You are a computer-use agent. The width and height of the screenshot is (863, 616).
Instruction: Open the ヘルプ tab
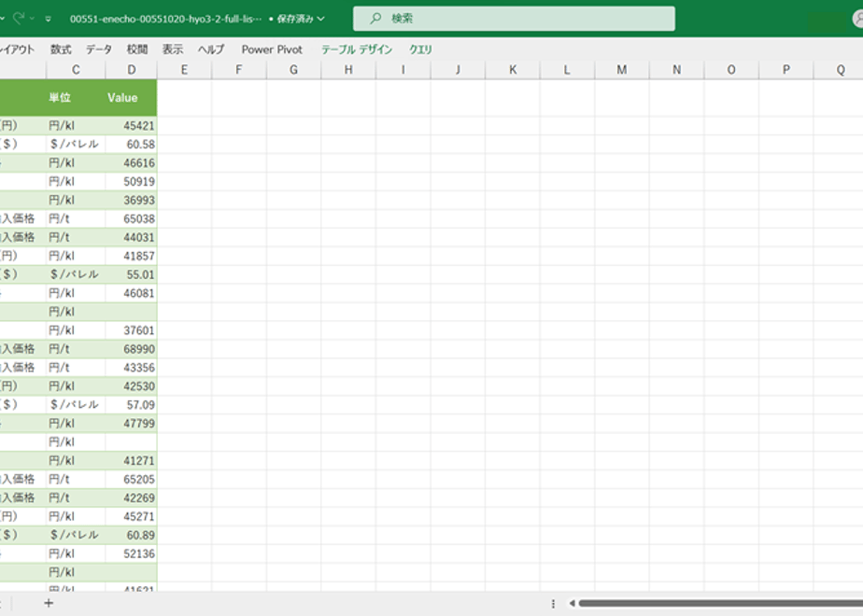click(x=211, y=49)
